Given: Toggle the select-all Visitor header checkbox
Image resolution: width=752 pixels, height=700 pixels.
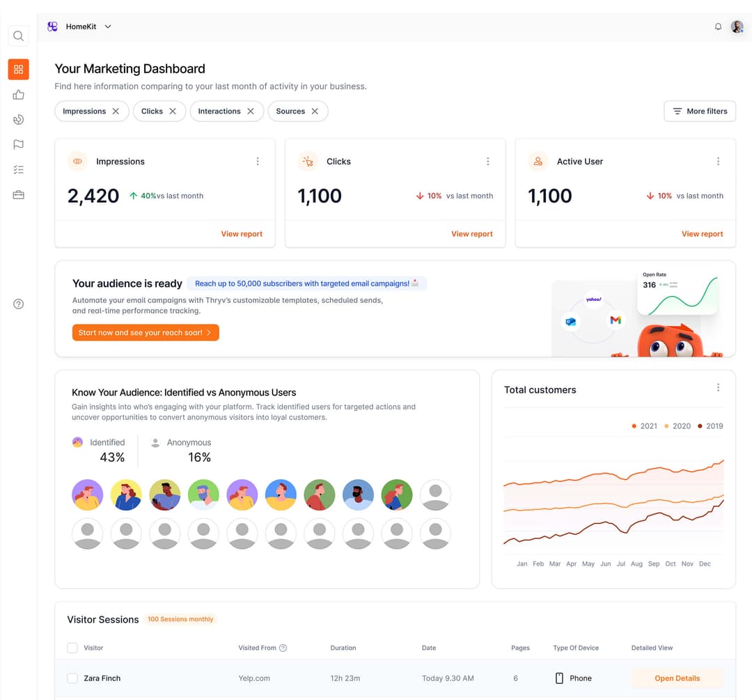Looking at the screenshot, I should click(x=72, y=648).
